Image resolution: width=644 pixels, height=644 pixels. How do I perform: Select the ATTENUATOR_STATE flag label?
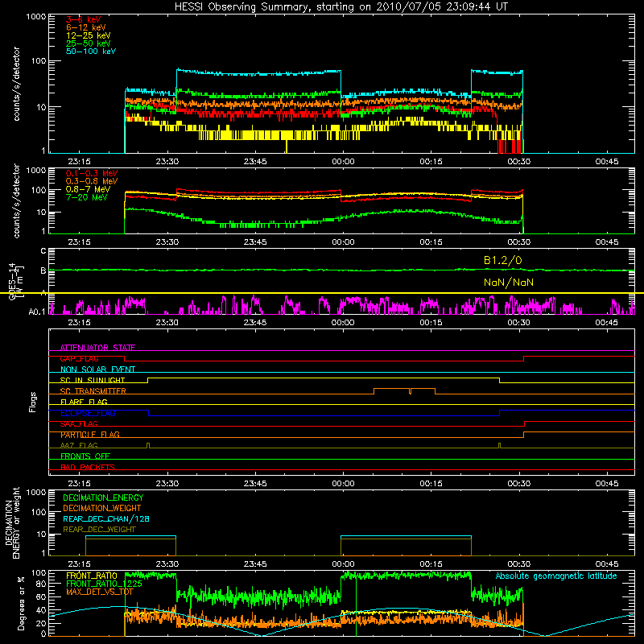pos(97,348)
